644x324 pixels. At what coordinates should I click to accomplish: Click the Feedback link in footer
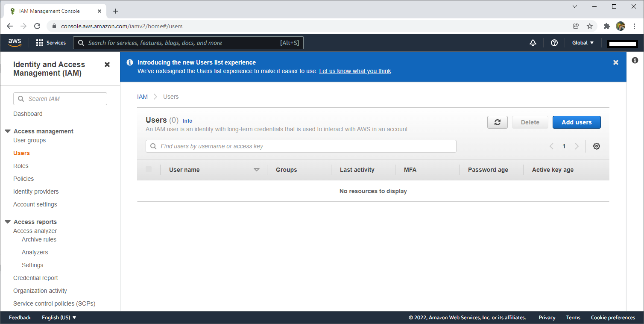click(20, 318)
